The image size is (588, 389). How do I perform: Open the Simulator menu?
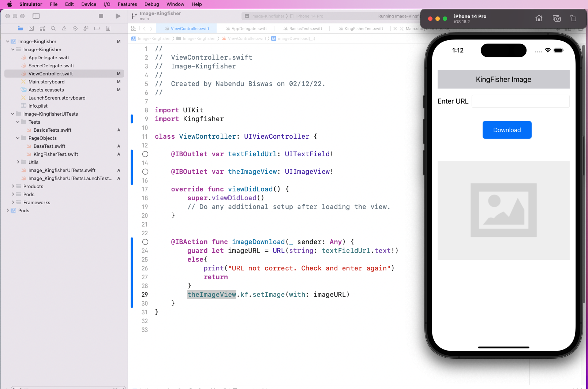click(x=31, y=4)
